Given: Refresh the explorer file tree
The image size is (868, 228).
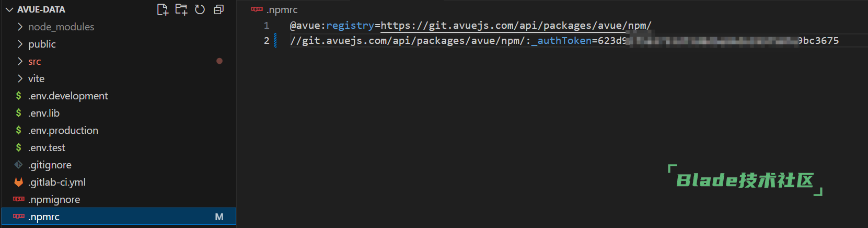Looking at the screenshot, I should coord(200,9).
